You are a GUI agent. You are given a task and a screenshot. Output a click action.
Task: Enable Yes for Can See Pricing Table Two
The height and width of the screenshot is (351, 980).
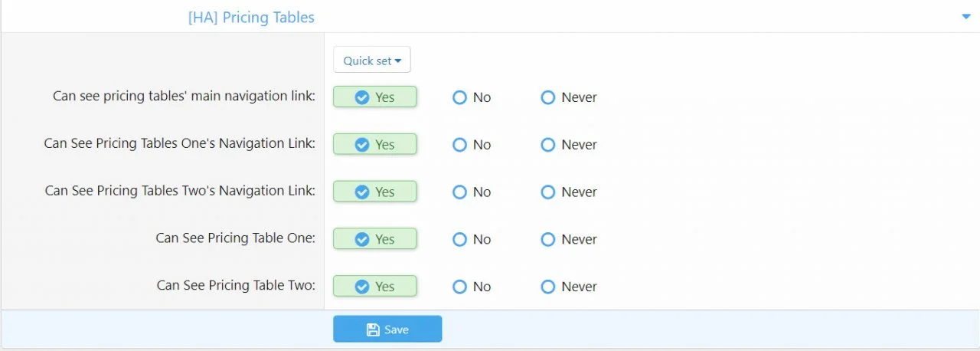tap(375, 287)
